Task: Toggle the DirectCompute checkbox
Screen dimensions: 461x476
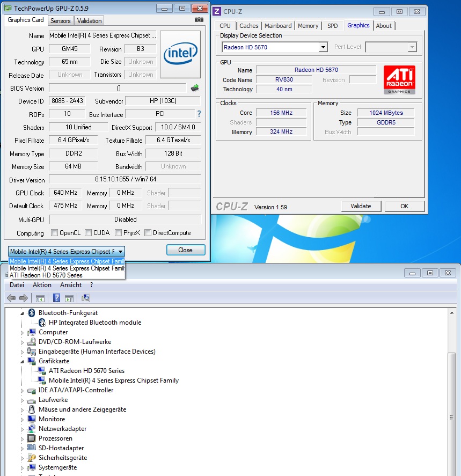Action: click(148, 233)
